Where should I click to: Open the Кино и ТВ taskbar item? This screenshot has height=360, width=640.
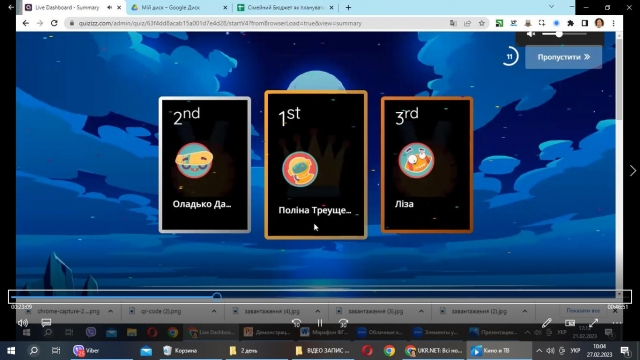pos(490,351)
